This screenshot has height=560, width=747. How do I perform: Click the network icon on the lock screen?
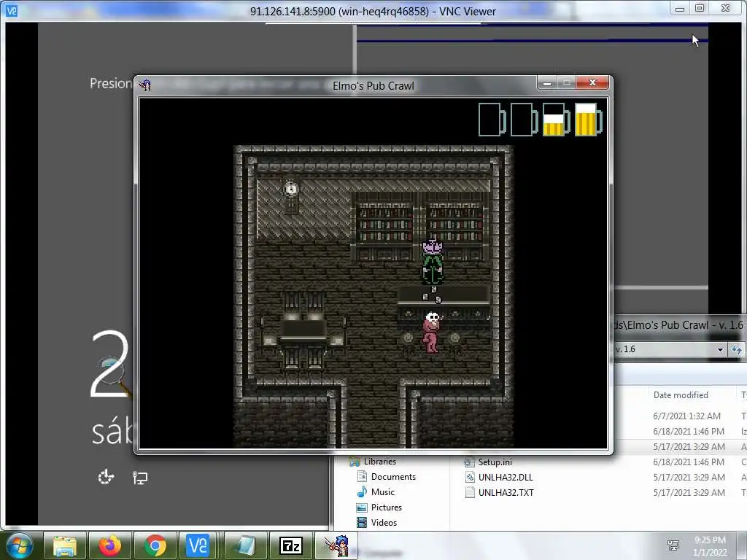(x=140, y=477)
